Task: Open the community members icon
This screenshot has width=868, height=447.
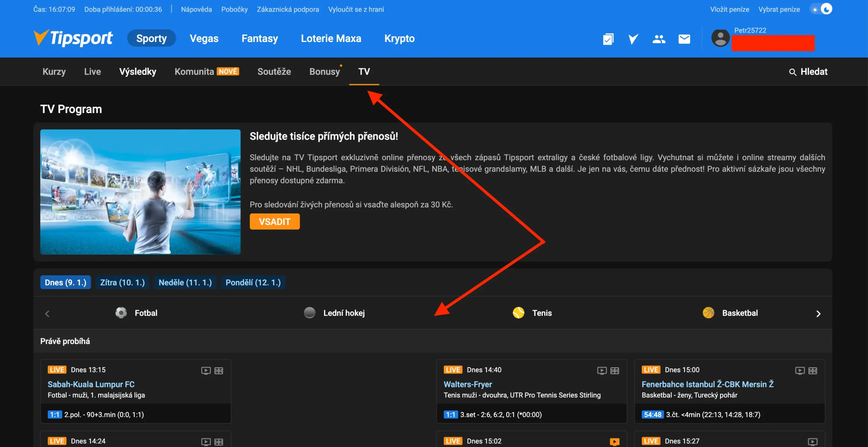Action: pos(659,39)
